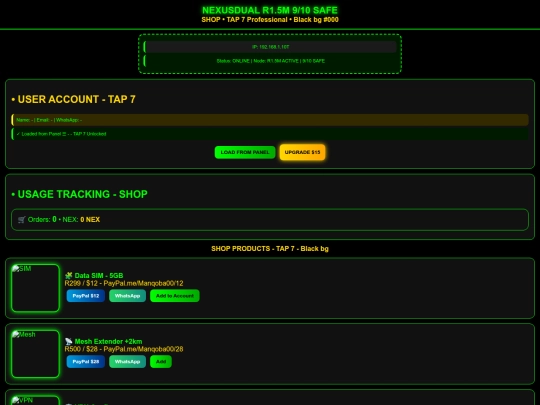Click the Status: ONLINE node status line
This screenshot has width=540, height=405.
point(270,61)
